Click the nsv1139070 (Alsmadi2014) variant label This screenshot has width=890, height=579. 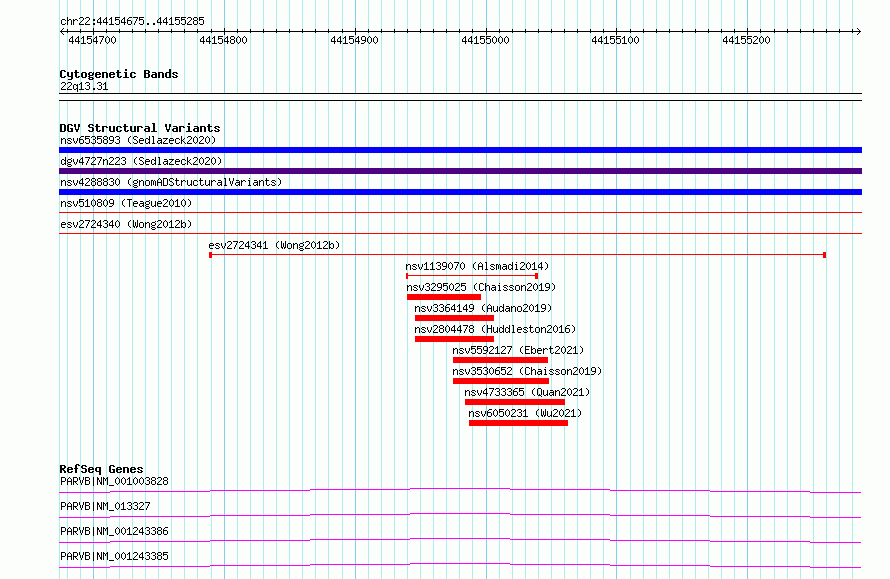[477, 266]
